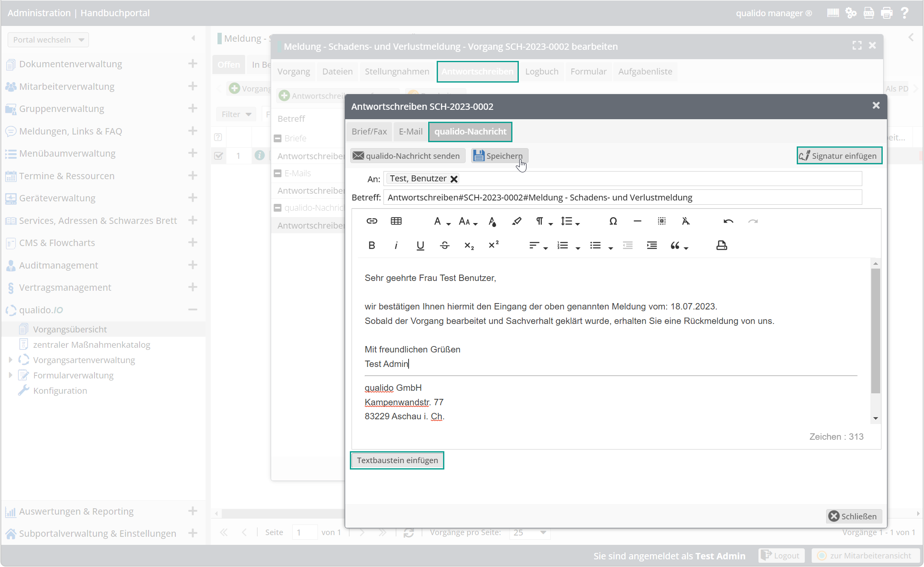Send the qualido-Nachricht
924x567 pixels.
point(407,156)
